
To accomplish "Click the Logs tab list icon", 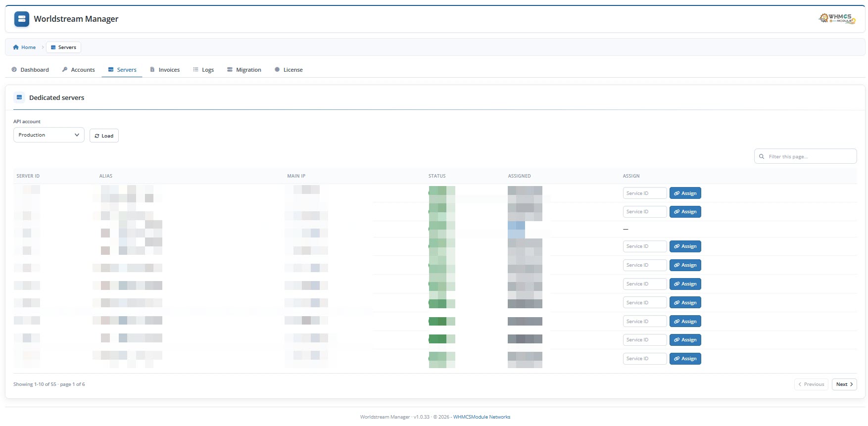I will 196,70.
